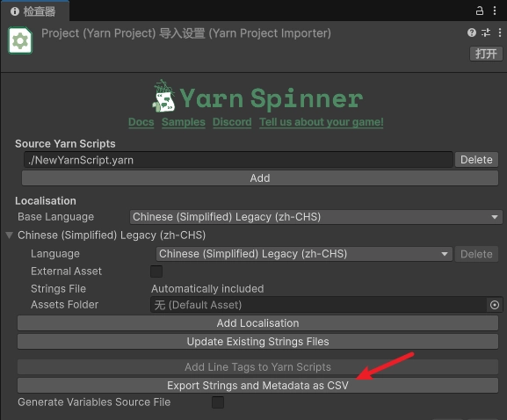The image size is (507, 420).
Task: Enable Generate Variables Source File checkbox
Action: coord(218,402)
